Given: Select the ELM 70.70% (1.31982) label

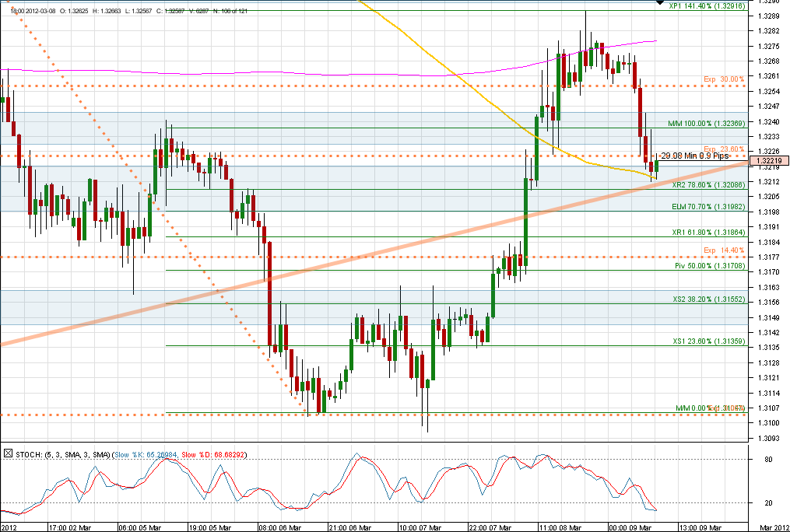Looking at the screenshot, I should point(708,207).
